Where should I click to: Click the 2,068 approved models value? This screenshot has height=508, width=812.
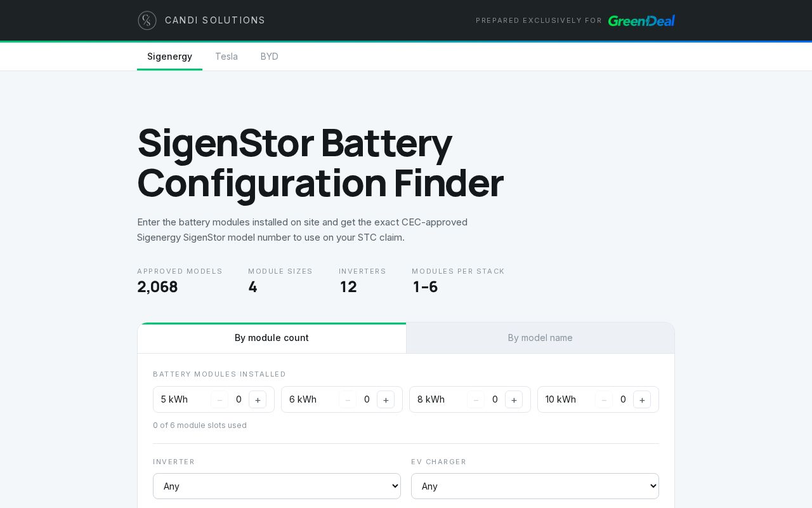click(157, 287)
